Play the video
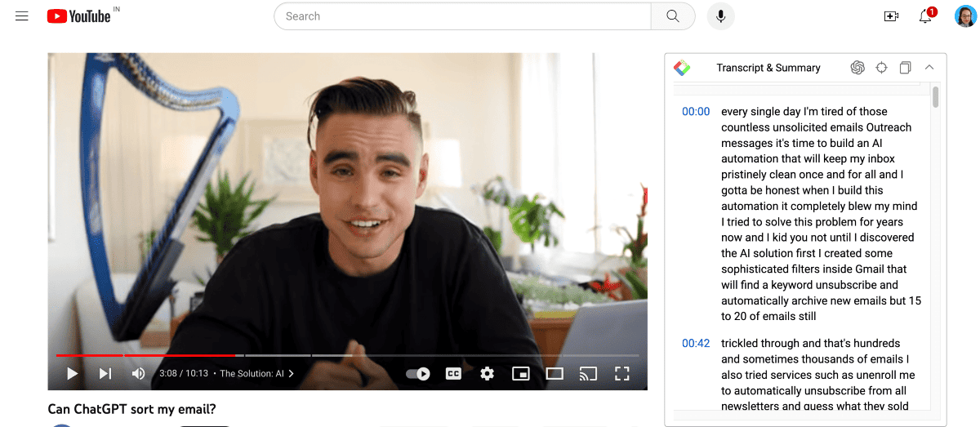Image resolution: width=980 pixels, height=427 pixels. 72,374
